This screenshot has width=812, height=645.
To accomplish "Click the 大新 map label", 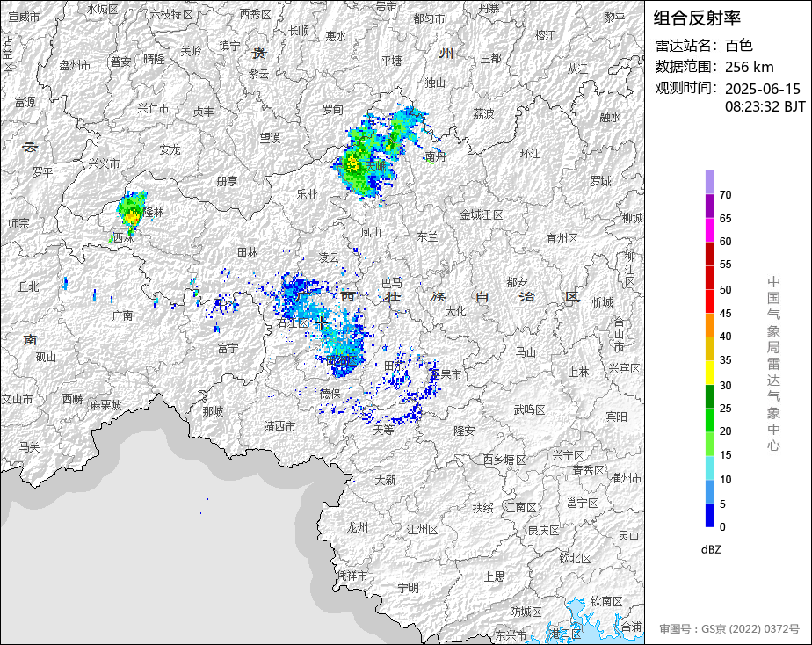I will click(x=385, y=480).
